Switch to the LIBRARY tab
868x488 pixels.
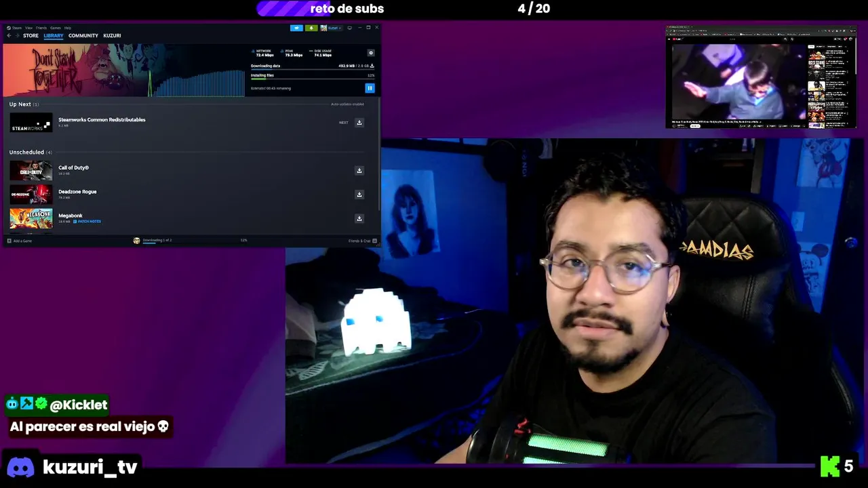tap(54, 35)
